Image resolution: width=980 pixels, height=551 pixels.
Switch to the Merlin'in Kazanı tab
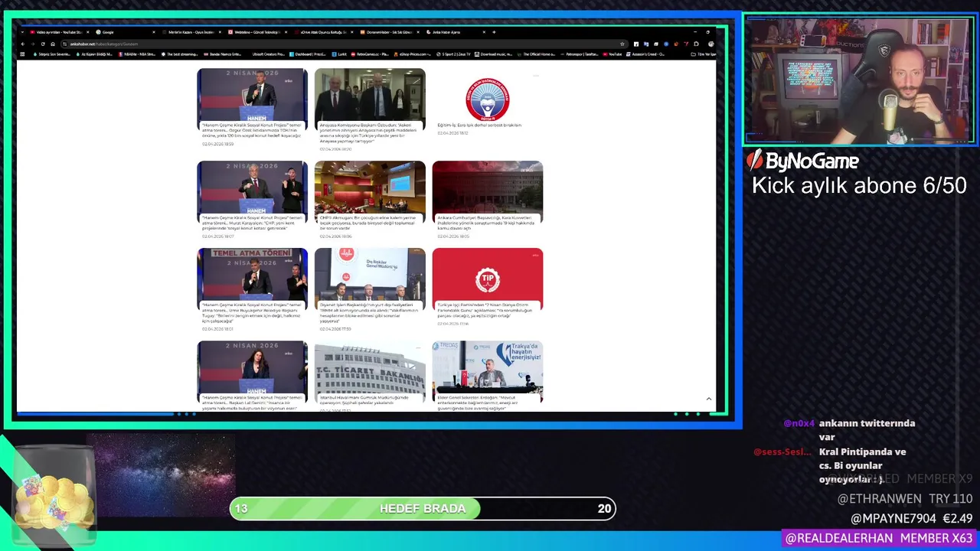[x=191, y=32]
